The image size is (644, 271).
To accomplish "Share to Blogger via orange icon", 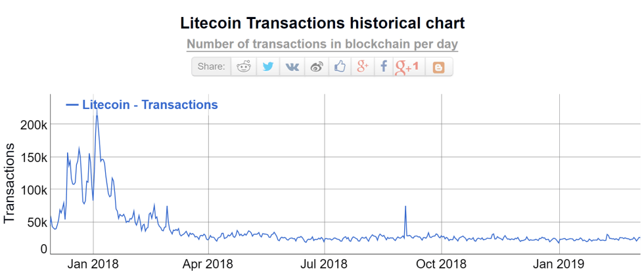I will [x=438, y=67].
